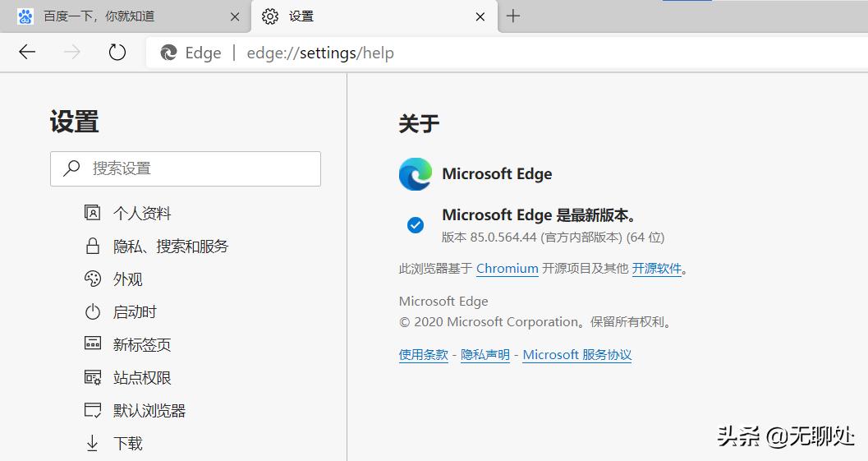
Task: Go back with the back arrow
Action: pyautogui.click(x=27, y=53)
